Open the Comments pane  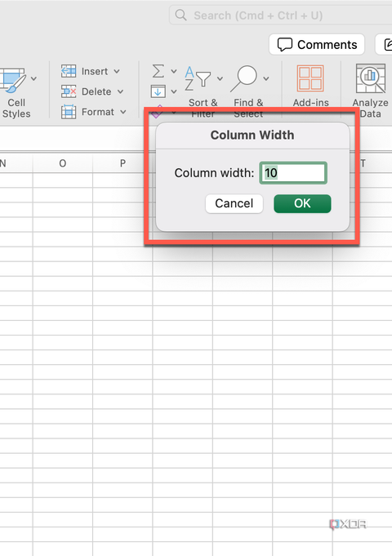pos(317,44)
